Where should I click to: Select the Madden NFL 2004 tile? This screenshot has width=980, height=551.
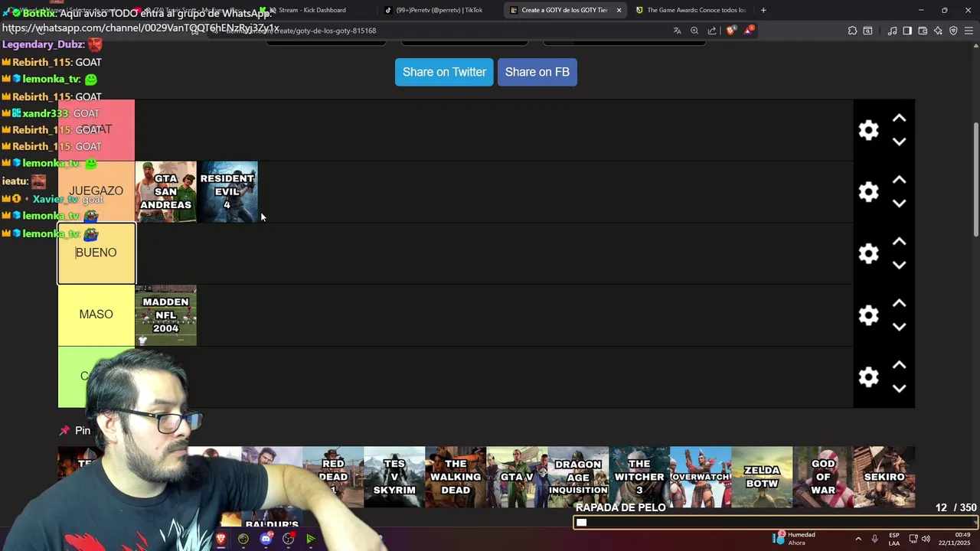[165, 315]
